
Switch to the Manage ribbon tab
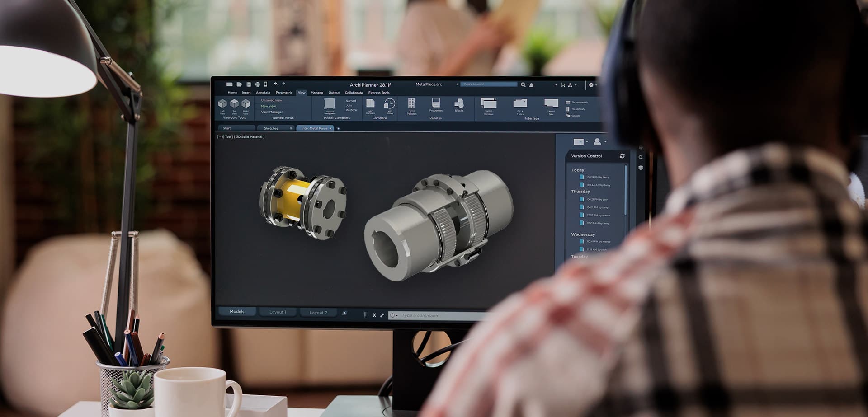316,93
